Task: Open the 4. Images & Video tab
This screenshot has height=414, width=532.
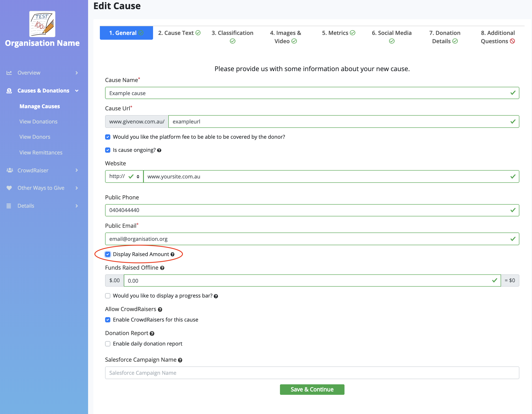Action: (x=285, y=37)
